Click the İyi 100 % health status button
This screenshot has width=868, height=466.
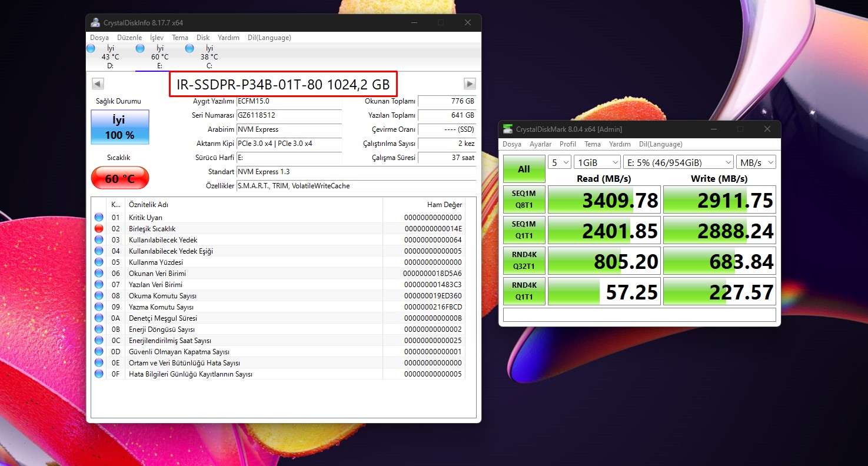pos(119,127)
